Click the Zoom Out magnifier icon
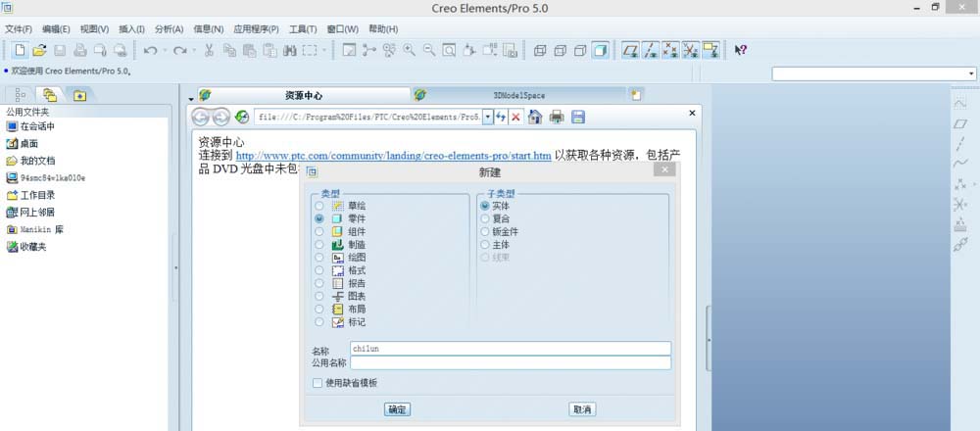 [429, 51]
